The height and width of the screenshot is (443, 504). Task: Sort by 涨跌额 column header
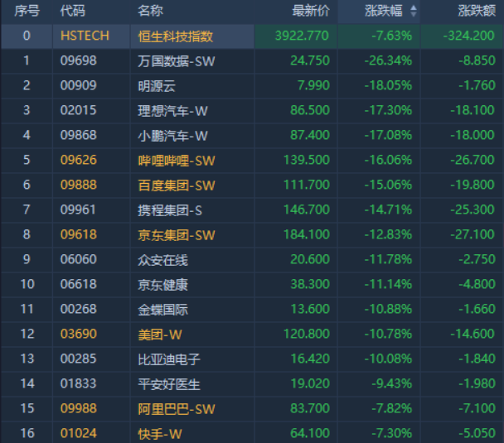(x=477, y=11)
